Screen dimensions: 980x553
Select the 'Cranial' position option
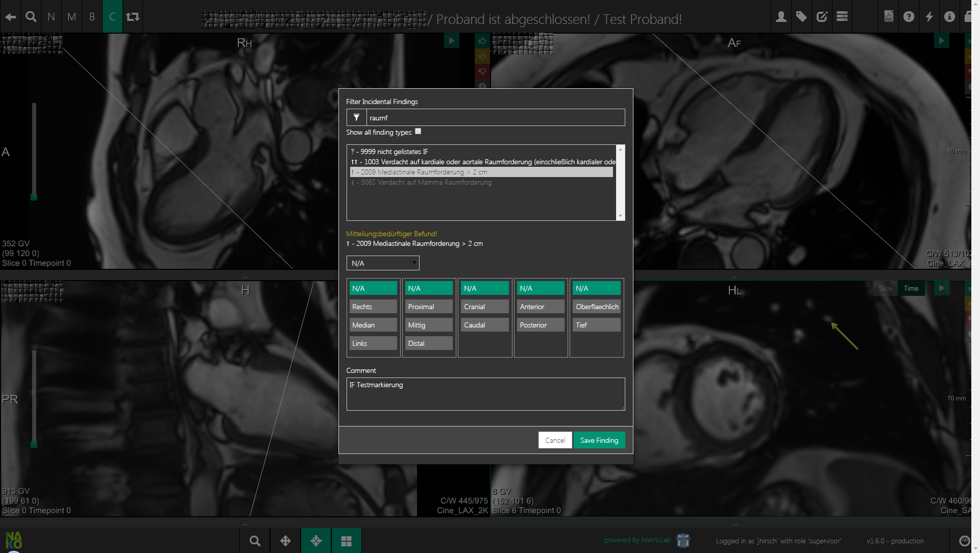pyautogui.click(x=485, y=307)
